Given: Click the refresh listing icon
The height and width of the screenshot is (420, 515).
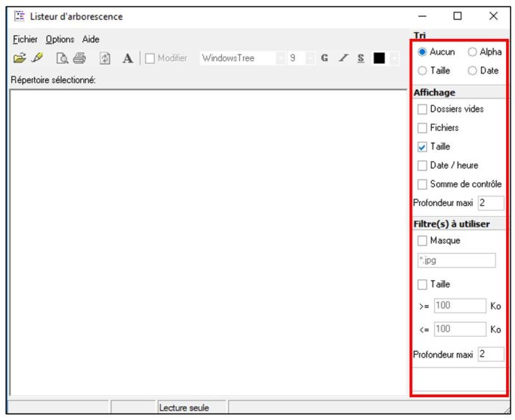Looking at the screenshot, I should click(105, 58).
